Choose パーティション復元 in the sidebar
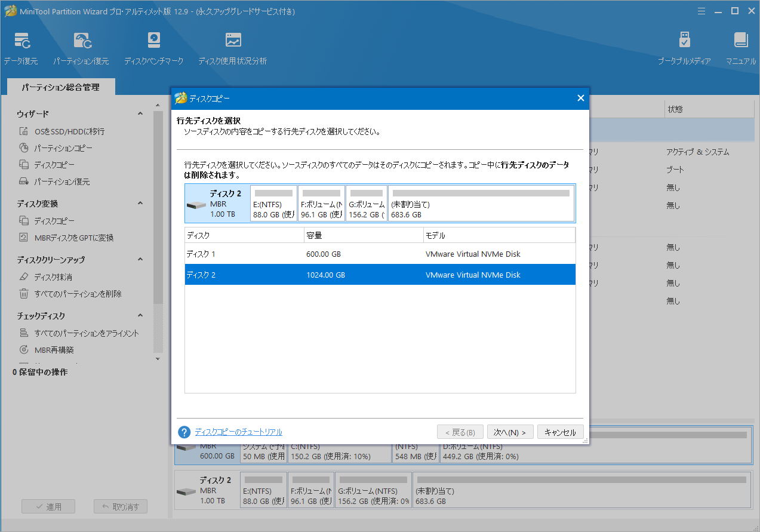760x532 pixels. point(62,182)
